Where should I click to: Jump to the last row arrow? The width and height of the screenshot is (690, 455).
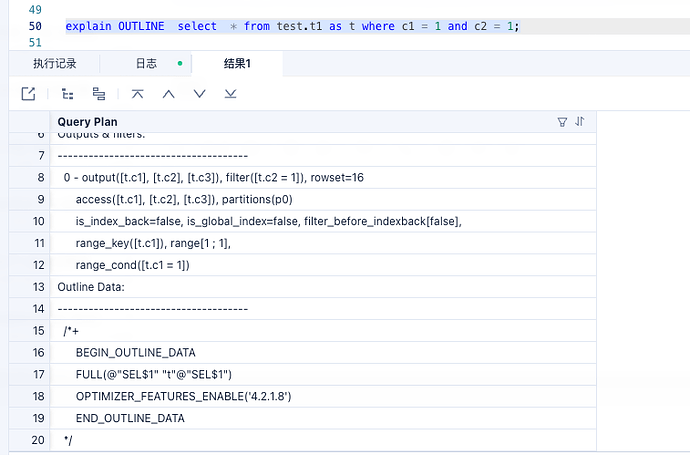230,94
